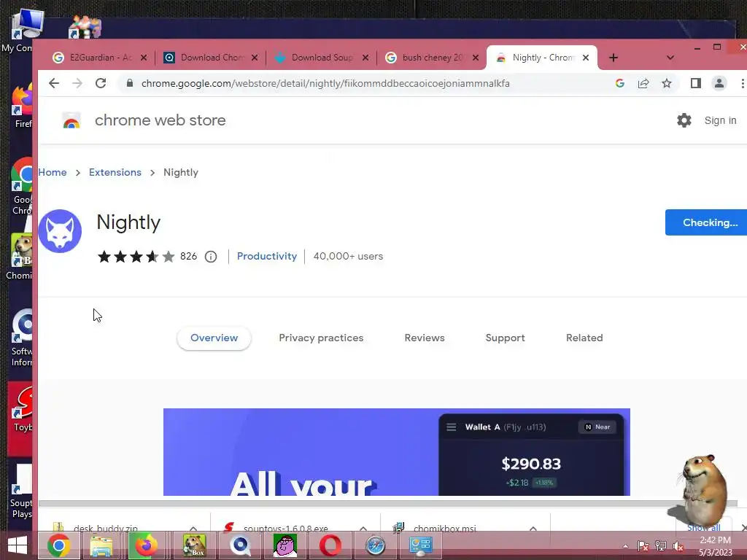This screenshot has width=747, height=560.
Task: Click Show all downloads
Action: (704, 528)
